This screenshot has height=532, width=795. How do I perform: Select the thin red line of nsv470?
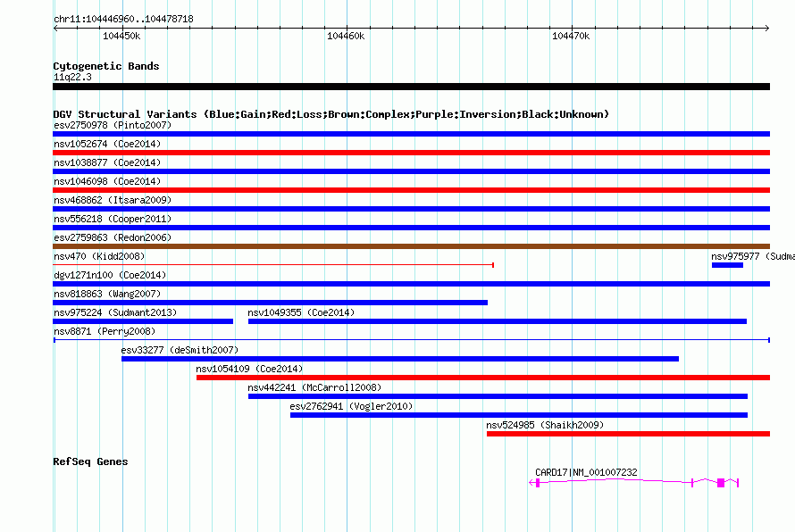(273, 265)
